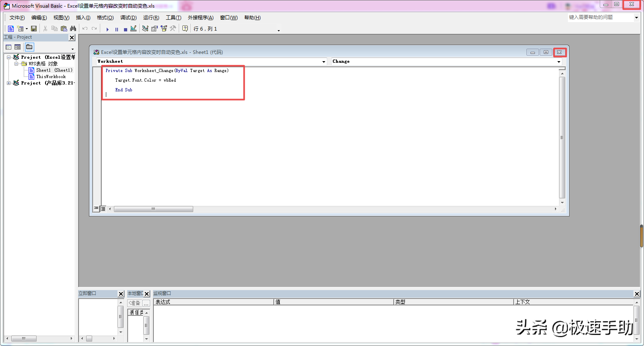Click the Cut scissors icon
The height and width of the screenshot is (346, 644).
tap(45, 29)
